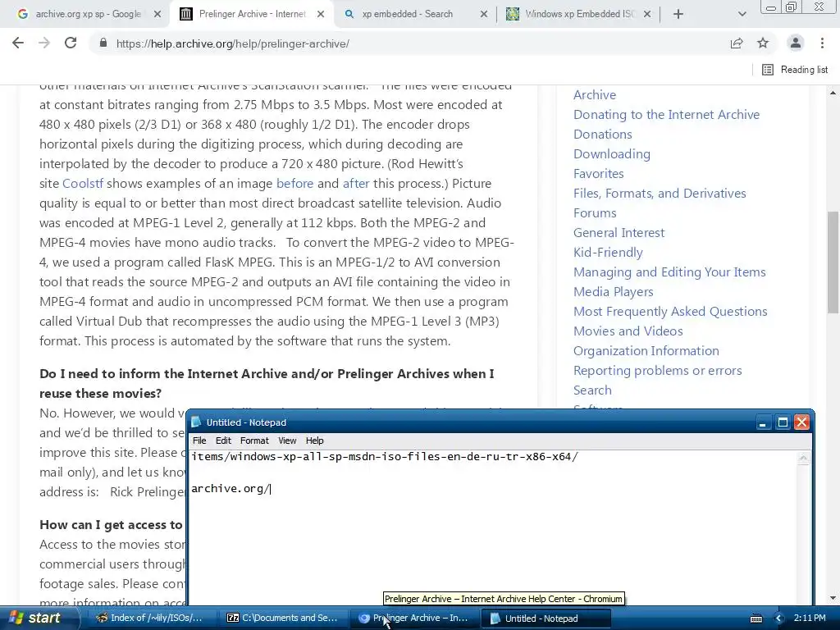Open the Notepad Help menu
Image resolution: width=840 pixels, height=630 pixels.
tap(314, 441)
